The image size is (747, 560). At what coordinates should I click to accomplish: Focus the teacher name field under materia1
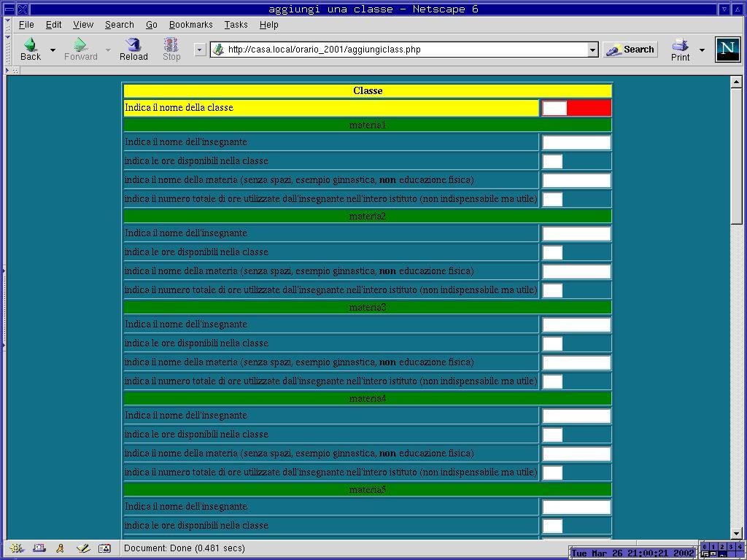click(576, 142)
